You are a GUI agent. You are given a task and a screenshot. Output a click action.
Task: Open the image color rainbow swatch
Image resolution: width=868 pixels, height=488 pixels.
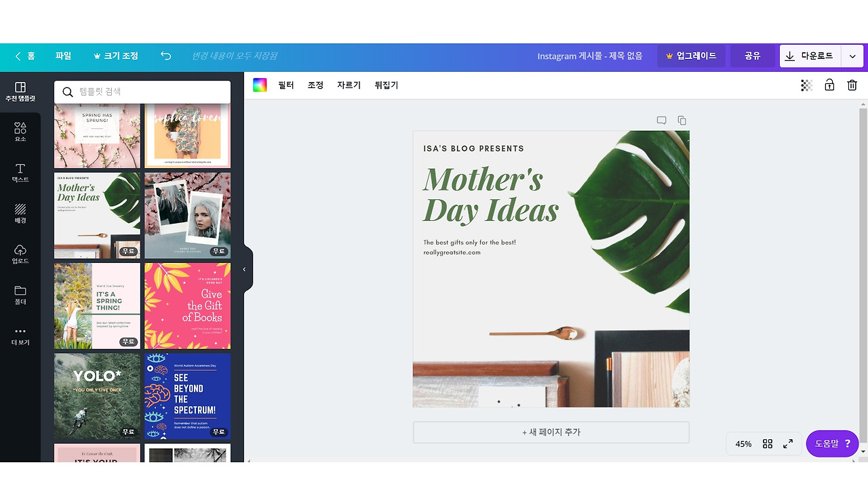click(260, 85)
